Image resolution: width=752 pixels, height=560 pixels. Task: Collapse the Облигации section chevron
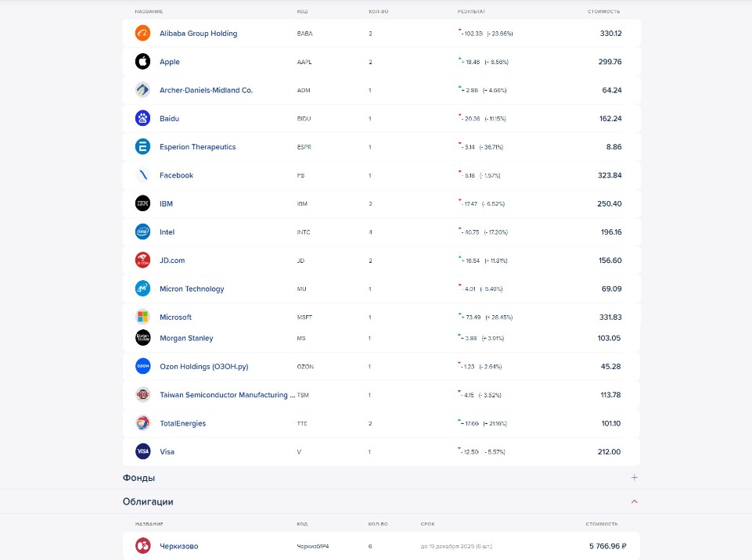(x=634, y=501)
